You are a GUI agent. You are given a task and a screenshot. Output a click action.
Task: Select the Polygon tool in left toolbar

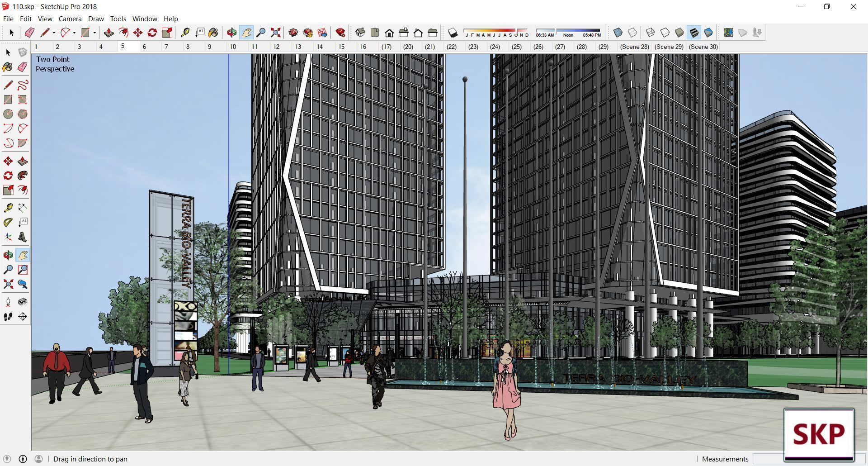click(23, 114)
